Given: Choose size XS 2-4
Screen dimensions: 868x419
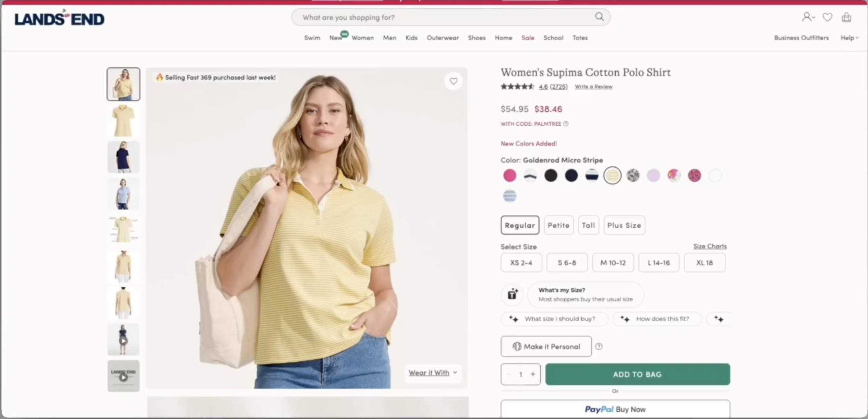Looking at the screenshot, I should pyautogui.click(x=521, y=263).
